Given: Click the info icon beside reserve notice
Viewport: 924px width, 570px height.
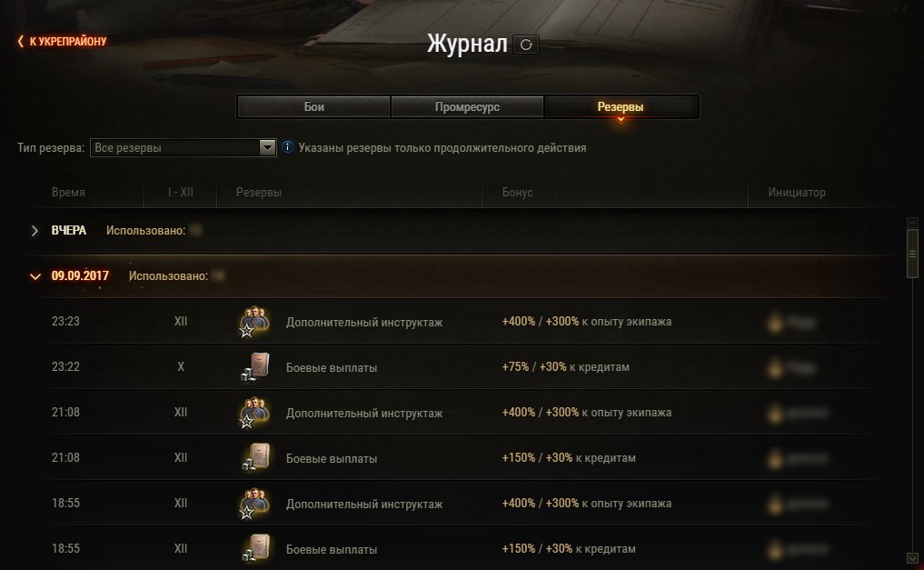Looking at the screenshot, I should coord(287,146).
